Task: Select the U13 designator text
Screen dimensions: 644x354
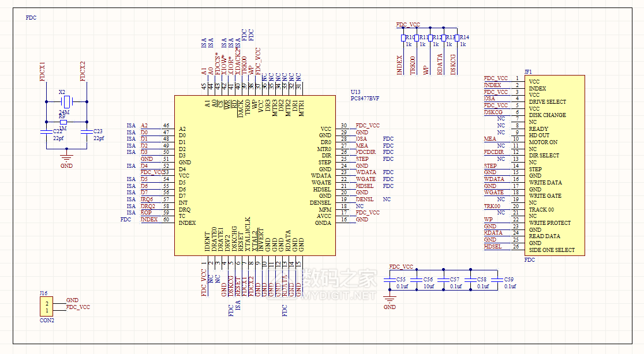Action: click(355, 92)
